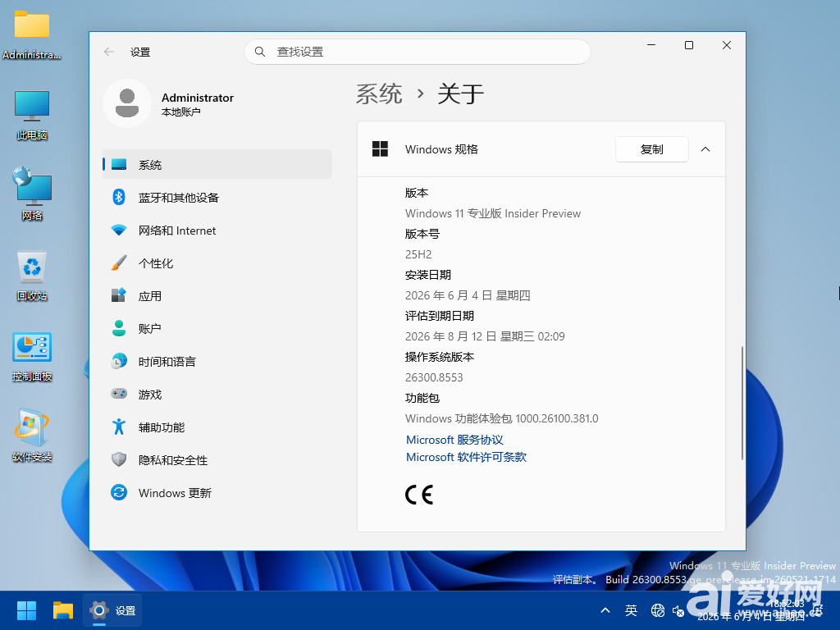Open the 系统 settings category
This screenshot has width=840, height=630.
(x=217, y=164)
